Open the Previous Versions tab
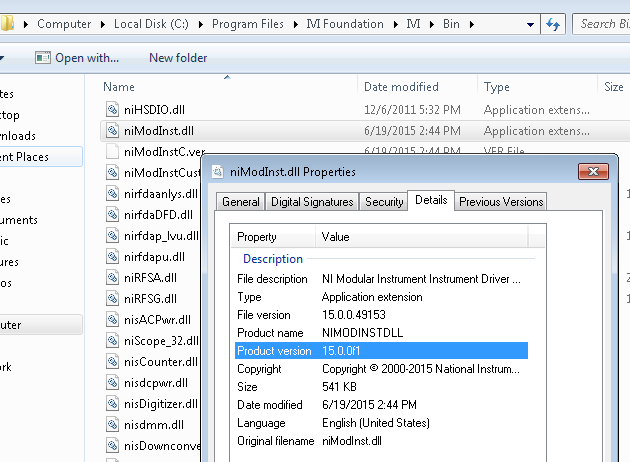This screenshot has width=630, height=462. pos(501,202)
